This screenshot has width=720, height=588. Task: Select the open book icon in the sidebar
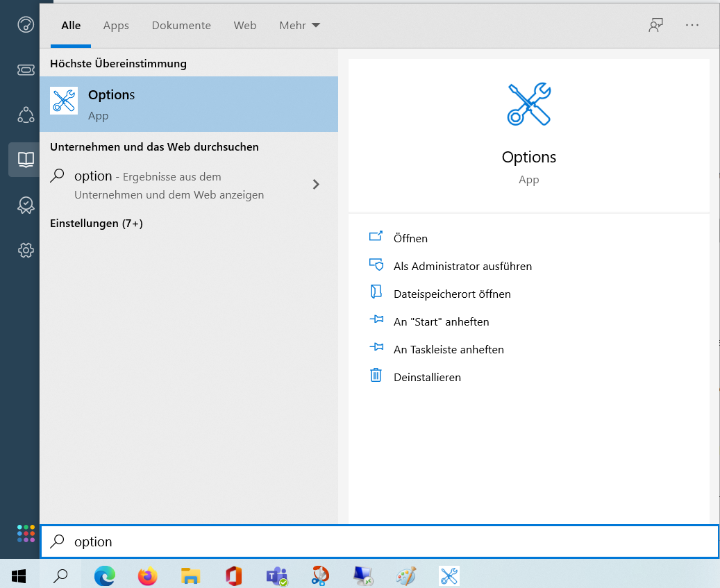click(26, 160)
